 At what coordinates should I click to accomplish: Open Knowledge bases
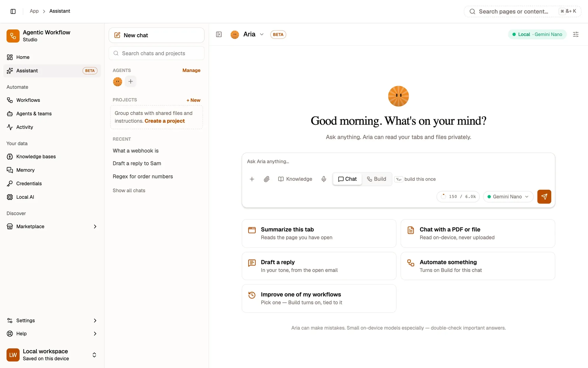(52, 157)
